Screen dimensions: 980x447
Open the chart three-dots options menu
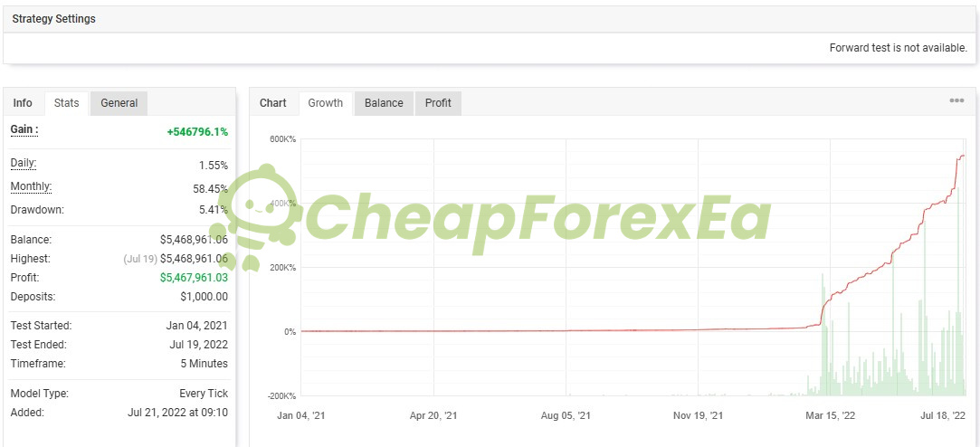(x=956, y=100)
